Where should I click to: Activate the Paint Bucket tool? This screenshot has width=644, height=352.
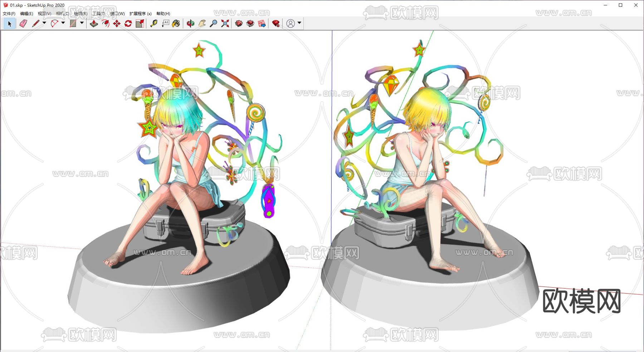click(176, 24)
